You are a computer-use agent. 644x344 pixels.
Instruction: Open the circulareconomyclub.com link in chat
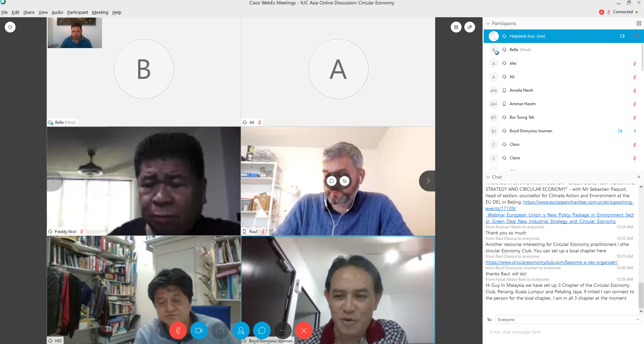(x=551, y=262)
